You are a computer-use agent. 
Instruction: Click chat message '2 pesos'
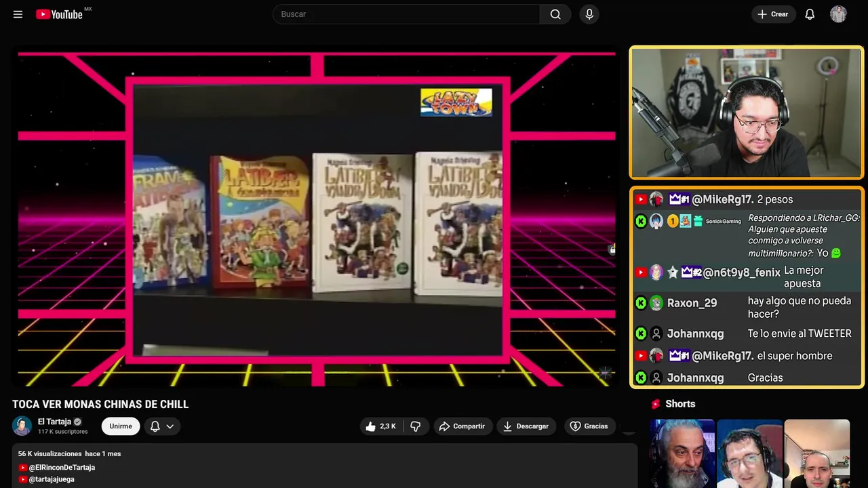(x=775, y=199)
